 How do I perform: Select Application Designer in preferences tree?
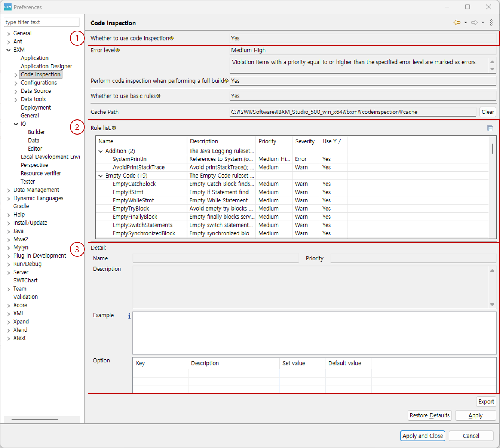(46, 66)
